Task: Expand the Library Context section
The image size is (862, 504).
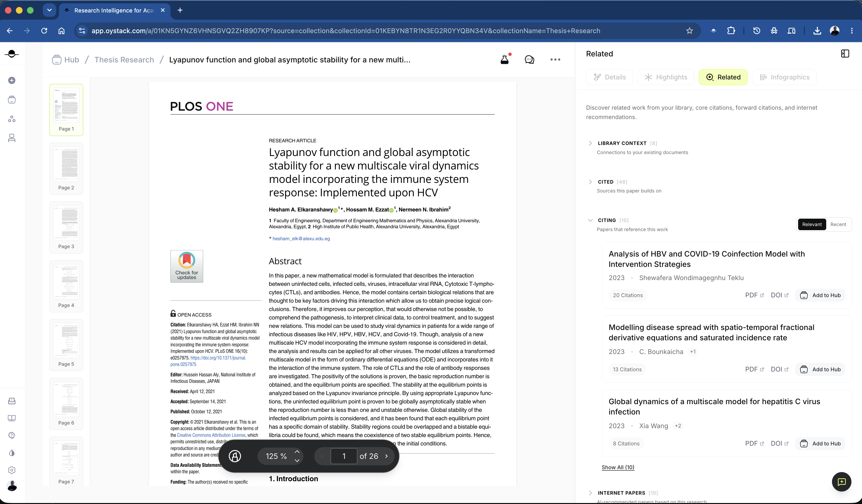Action: pos(590,143)
